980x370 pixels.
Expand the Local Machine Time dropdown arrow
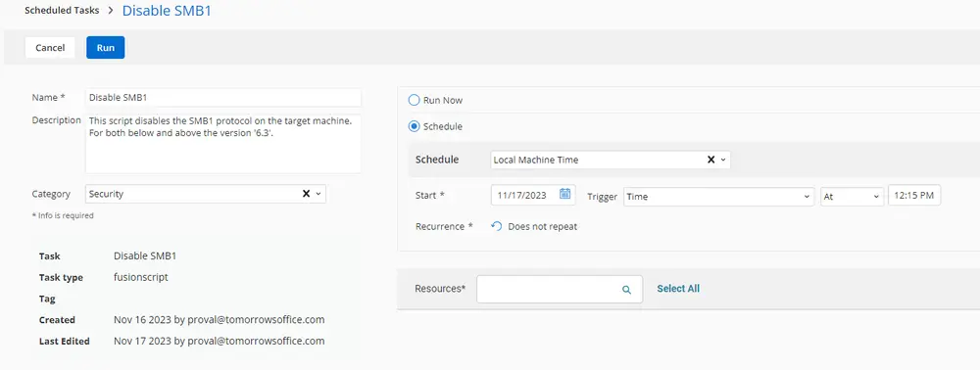point(723,160)
